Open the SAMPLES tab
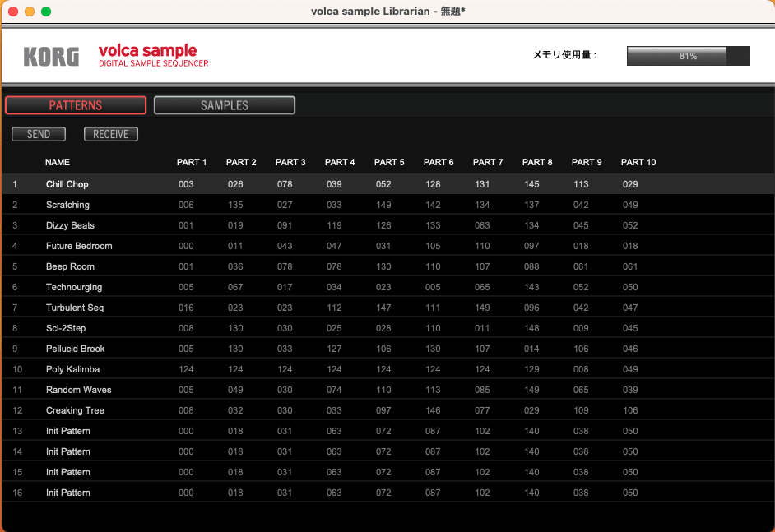775x532 pixels. pos(225,105)
